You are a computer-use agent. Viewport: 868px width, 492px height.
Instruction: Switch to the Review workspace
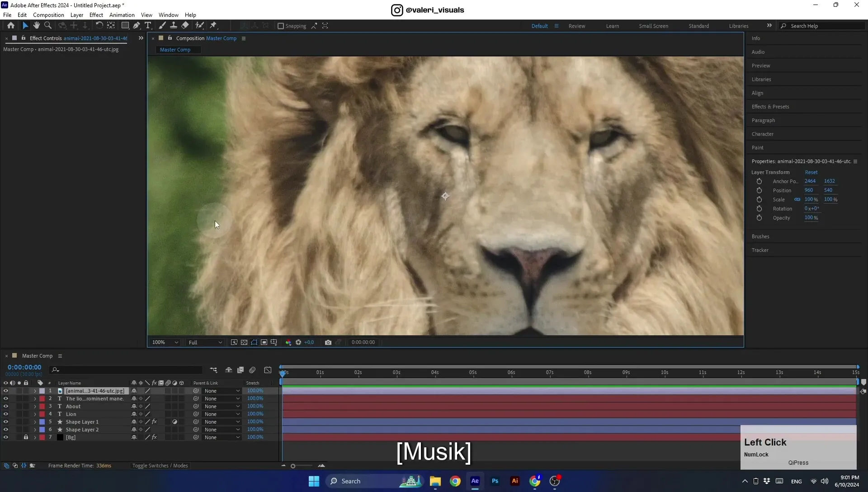(x=577, y=26)
